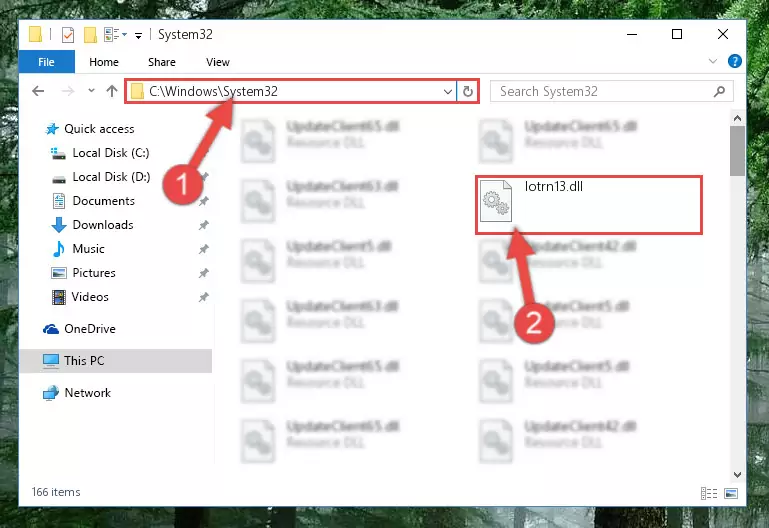
Task: Open the File menu tab
Action: 47,62
